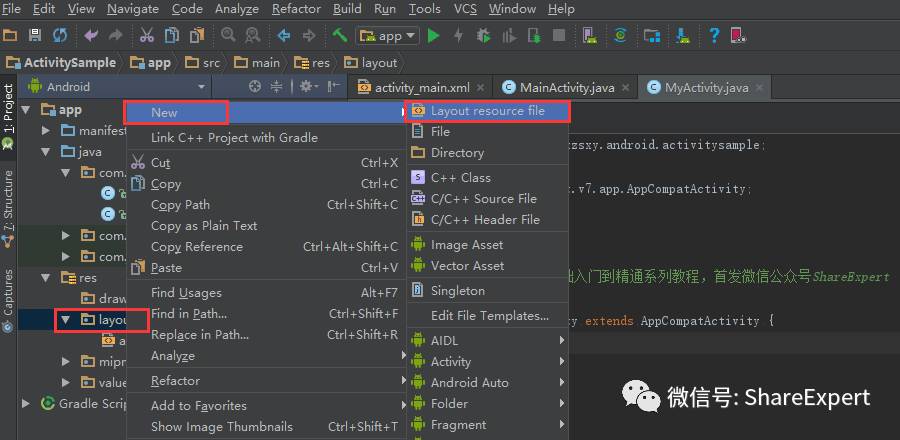Image resolution: width=900 pixels, height=440 pixels.
Task: Choose Copy Path in context menu
Action: [x=266, y=205]
